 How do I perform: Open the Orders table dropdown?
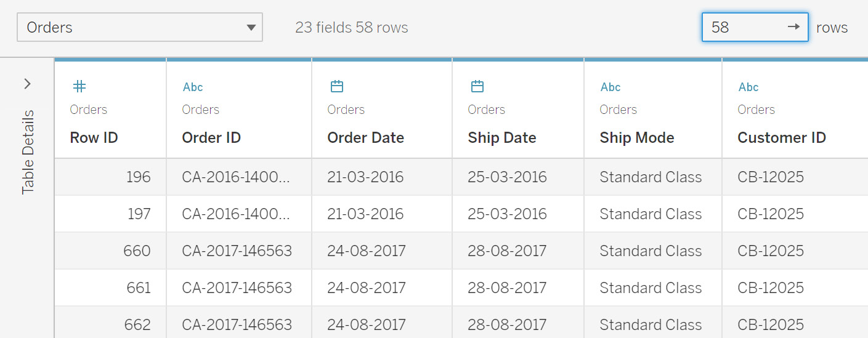pyautogui.click(x=140, y=28)
